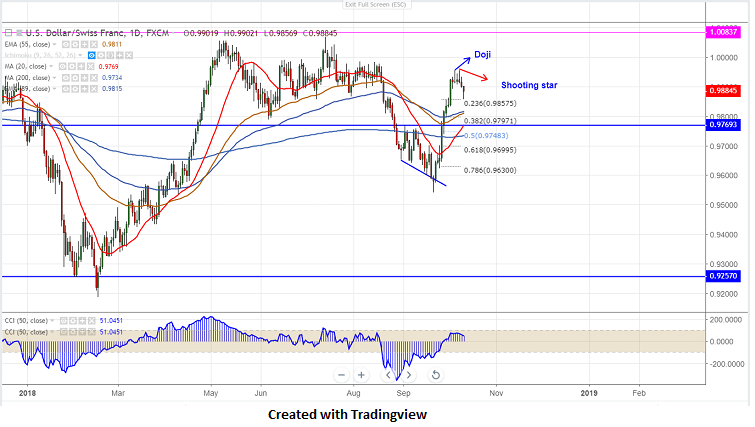755x427 pixels.
Task: Expand dropdown arrow next to MA (20, close)
Action: [x=51, y=66]
